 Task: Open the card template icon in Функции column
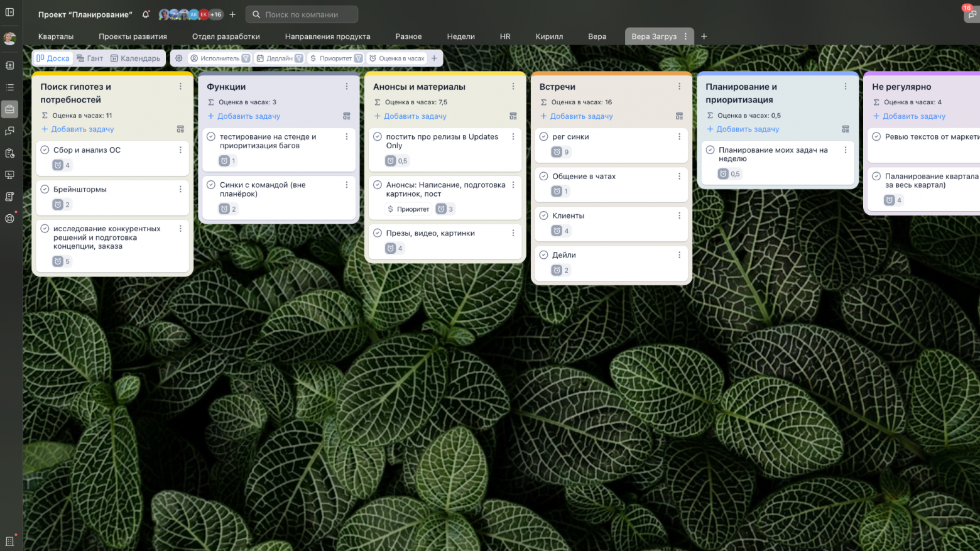pyautogui.click(x=347, y=116)
